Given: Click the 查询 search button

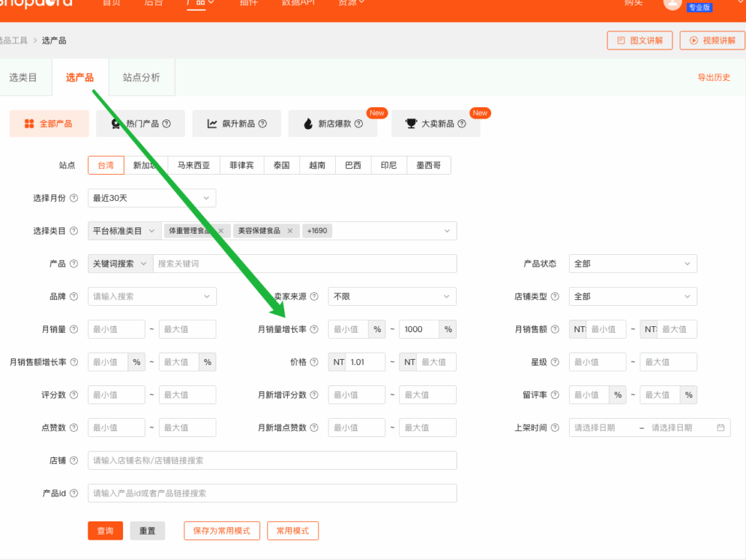Looking at the screenshot, I should 106,531.
